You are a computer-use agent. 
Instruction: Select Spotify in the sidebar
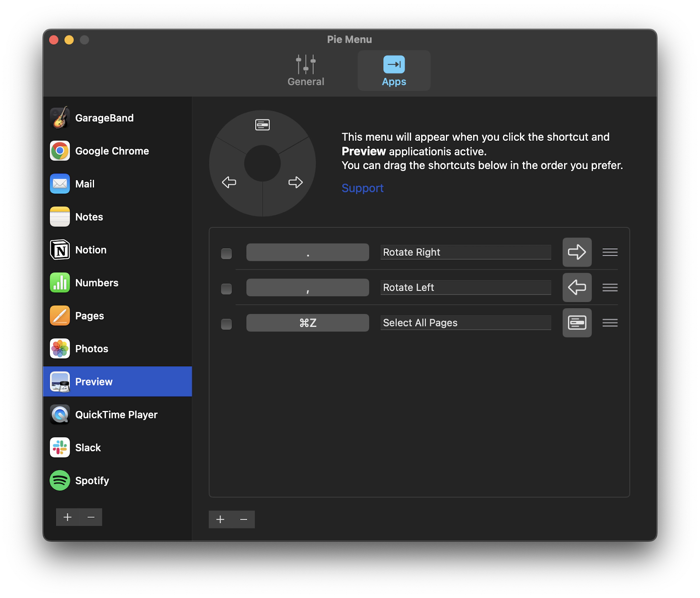pyautogui.click(x=117, y=480)
